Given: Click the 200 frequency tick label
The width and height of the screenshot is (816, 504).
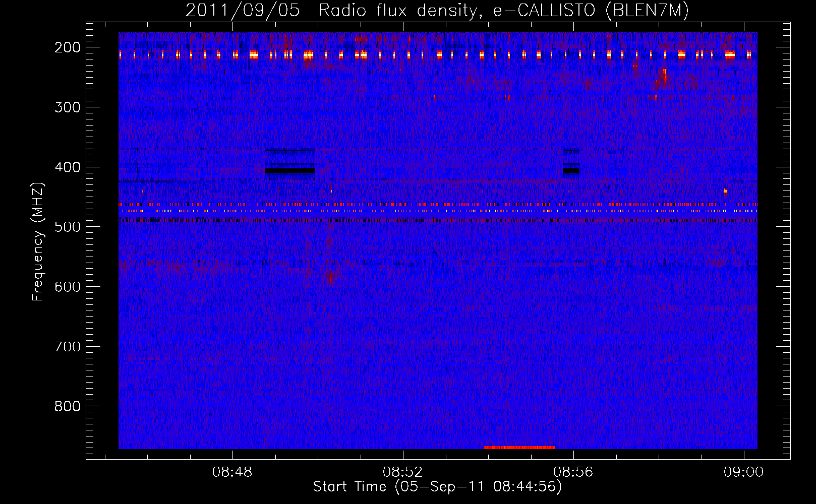Looking at the screenshot, I should (x=68, y=47).
